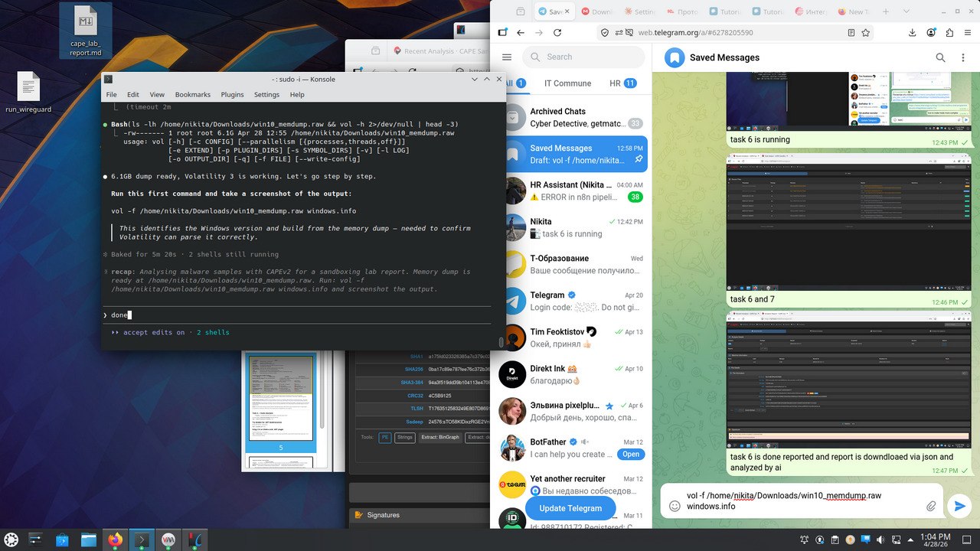The width and height of the screenshot is (980, 551).
Task: Click the Open button for BotFather
Action: 631,454
